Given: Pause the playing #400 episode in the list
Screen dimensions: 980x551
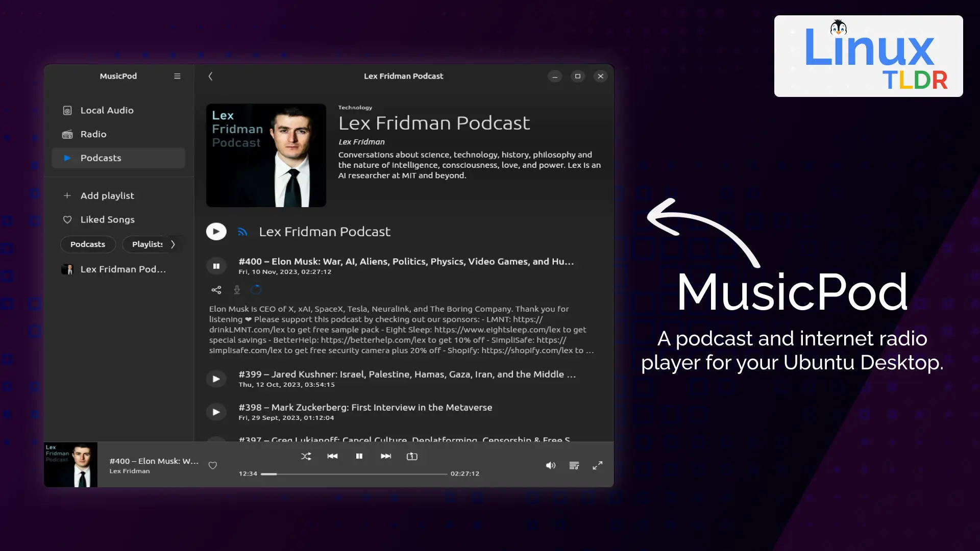Looking at the screenshot, I should point(216,266).
